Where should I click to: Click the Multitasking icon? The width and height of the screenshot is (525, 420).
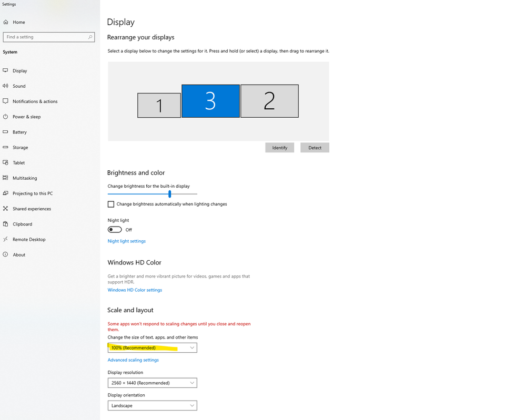pyautogui.click(x=5, y=178)
